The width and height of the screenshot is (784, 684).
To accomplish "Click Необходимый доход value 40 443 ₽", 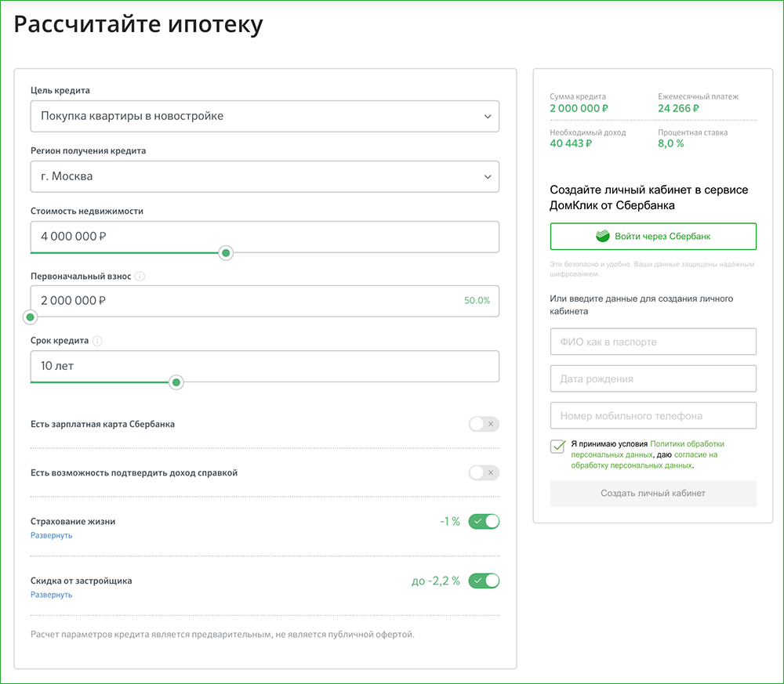I will click(571, 143).
